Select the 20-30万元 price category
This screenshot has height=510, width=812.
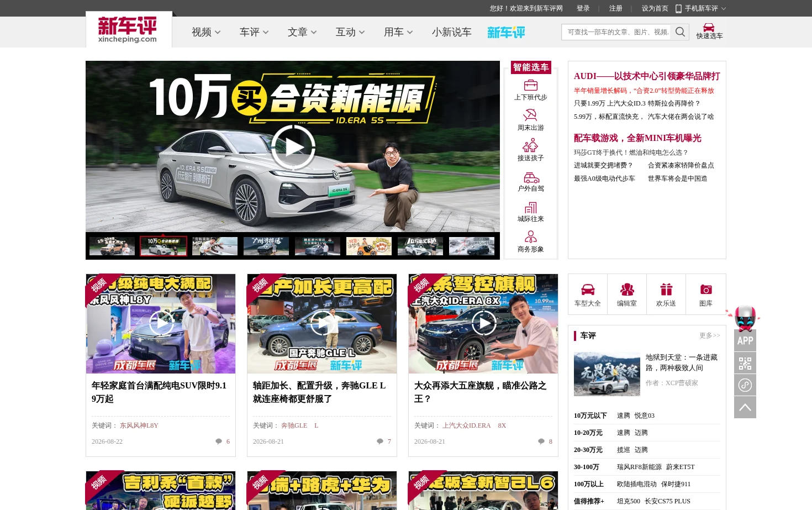(588, 450)
